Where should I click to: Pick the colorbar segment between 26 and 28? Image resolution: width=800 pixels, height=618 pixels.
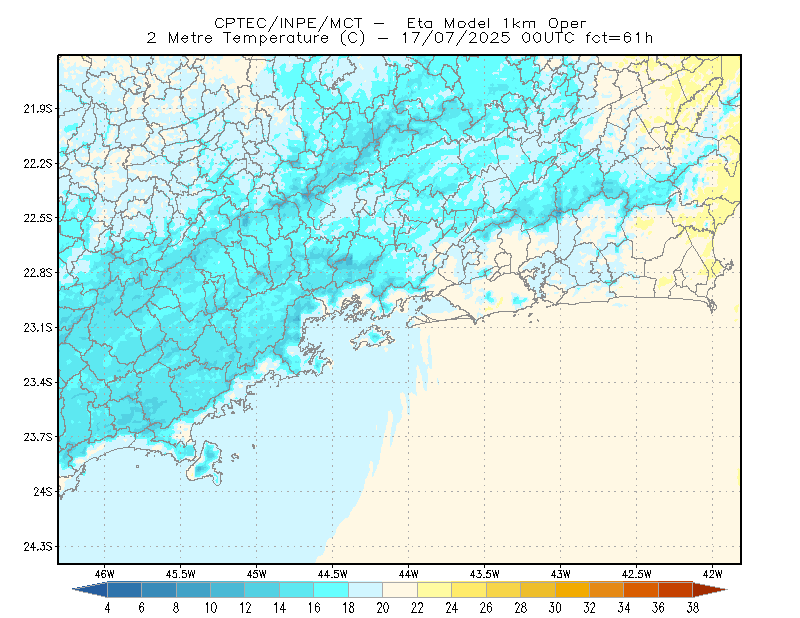(504, 590)
